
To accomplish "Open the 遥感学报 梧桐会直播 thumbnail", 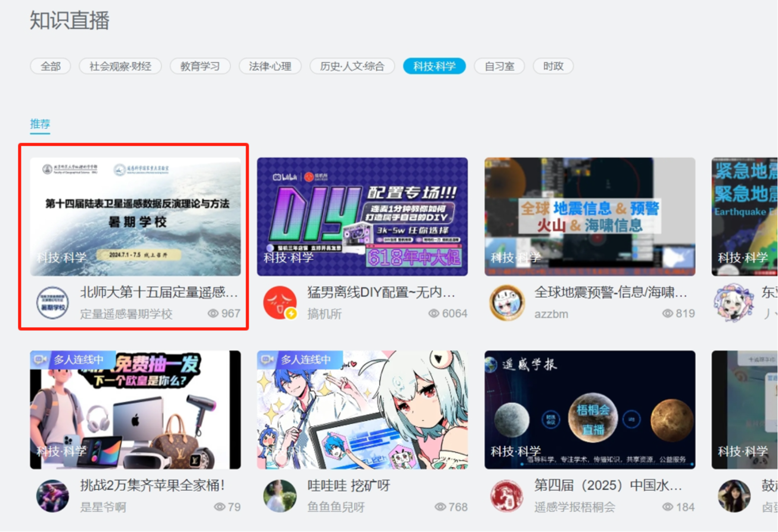I will (590, 410).
